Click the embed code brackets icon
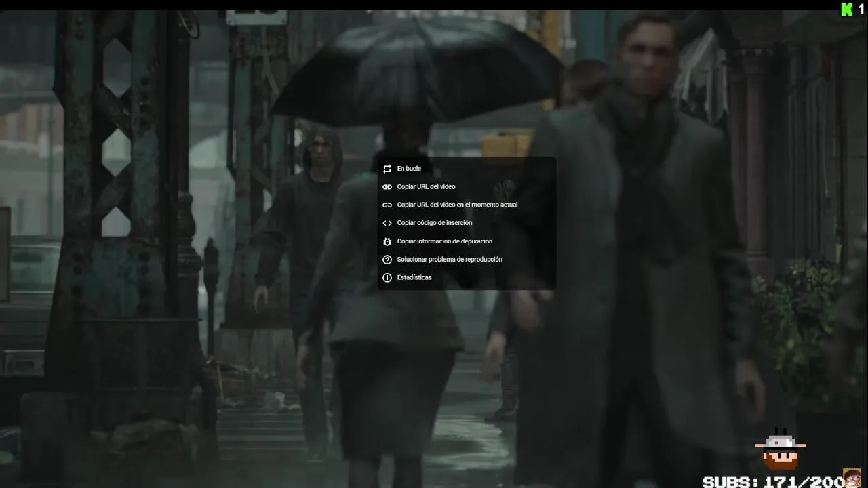This screenshot has width=868, height=488. point(387,223)
